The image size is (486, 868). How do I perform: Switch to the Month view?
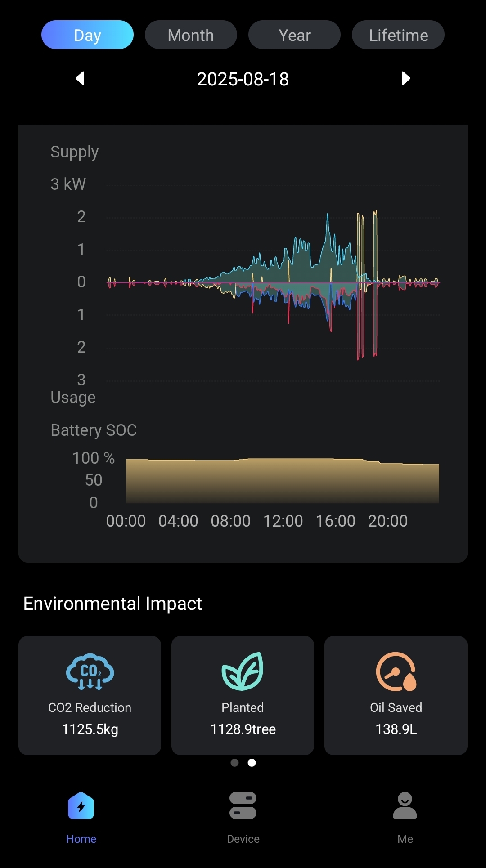pos(191,35)
